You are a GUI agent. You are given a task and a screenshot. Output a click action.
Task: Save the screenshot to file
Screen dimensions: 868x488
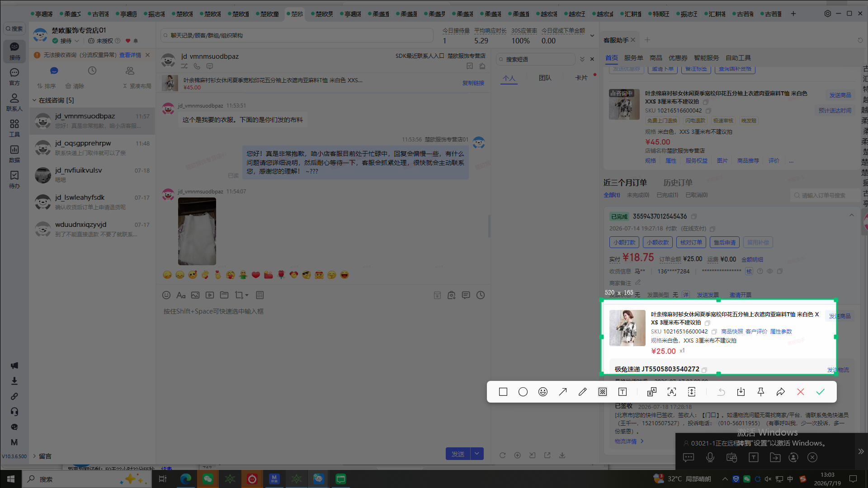pyautogui.click(x=741, y=392)
